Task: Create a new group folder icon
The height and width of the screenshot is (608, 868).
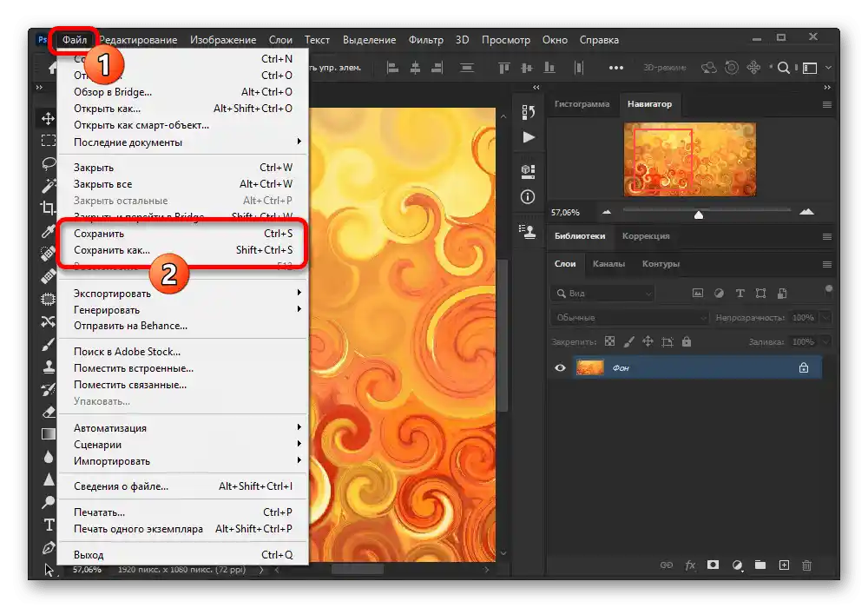Action: click(x=760, y=565)
